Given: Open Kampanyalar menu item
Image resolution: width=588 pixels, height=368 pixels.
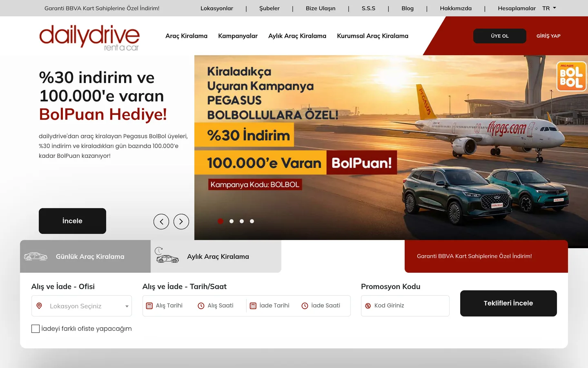Looking at the screenshot, I should (x=238, y=36).
